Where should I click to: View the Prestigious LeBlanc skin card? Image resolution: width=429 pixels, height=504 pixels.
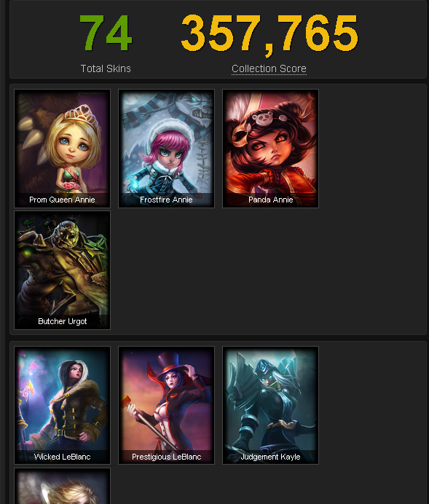pyautogui.click(x=166, y=405)
